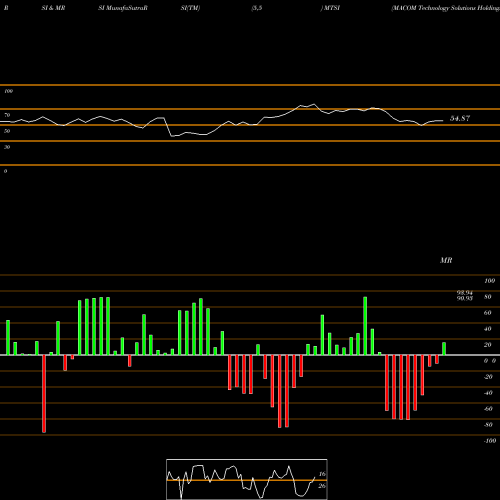Click the MunafaSutra header text
500x500 pixels.
click(123, 8)
